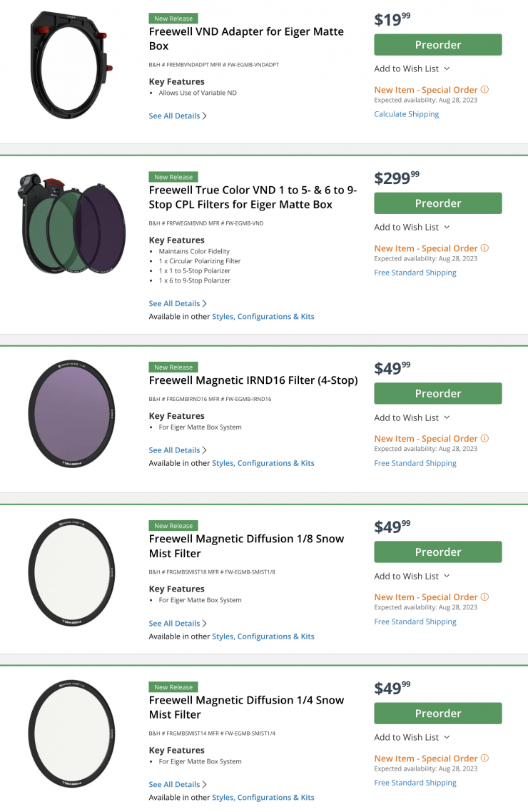Open Calculate Shipping for VND Adapter
This screenshot has width=528, height=812.
click(406, 114)
